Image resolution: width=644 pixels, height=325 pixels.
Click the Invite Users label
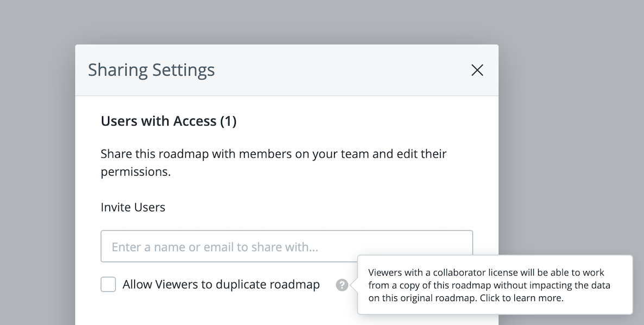(132, 207)
